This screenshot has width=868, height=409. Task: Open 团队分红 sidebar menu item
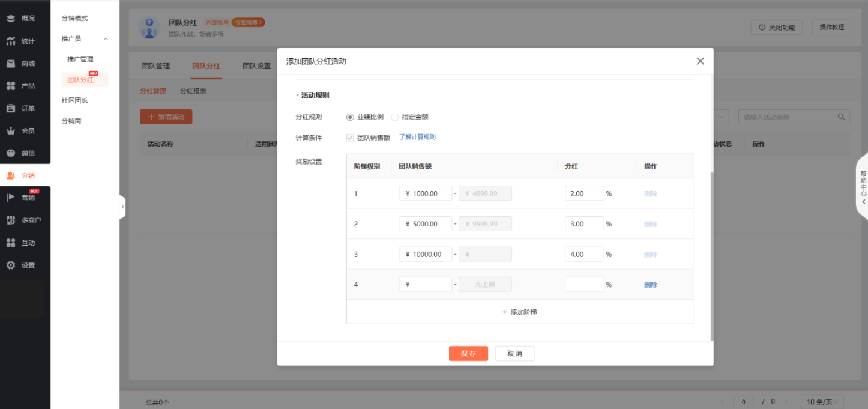(85, 80)
